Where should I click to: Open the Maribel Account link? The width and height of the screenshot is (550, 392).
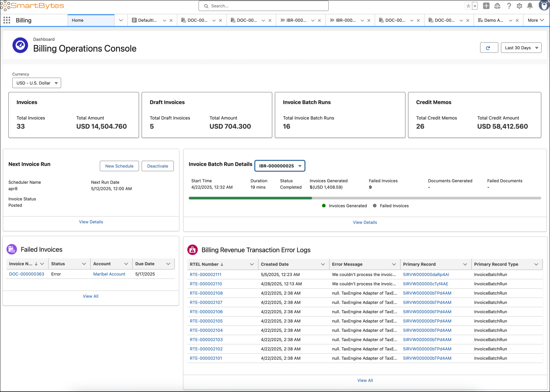click(109, 274)
